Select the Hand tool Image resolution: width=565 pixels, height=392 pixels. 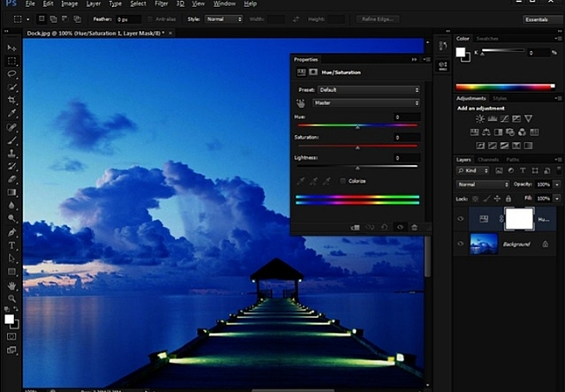click(x=11, y=286)
